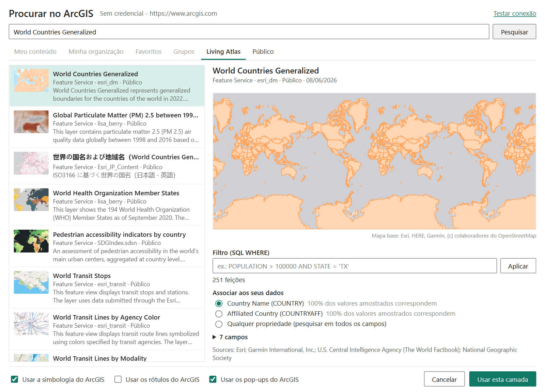This screenshot has width=545, height=392.
Task: Select Country Name (COUNTRY) radio button
Action: tap(219, 304)
